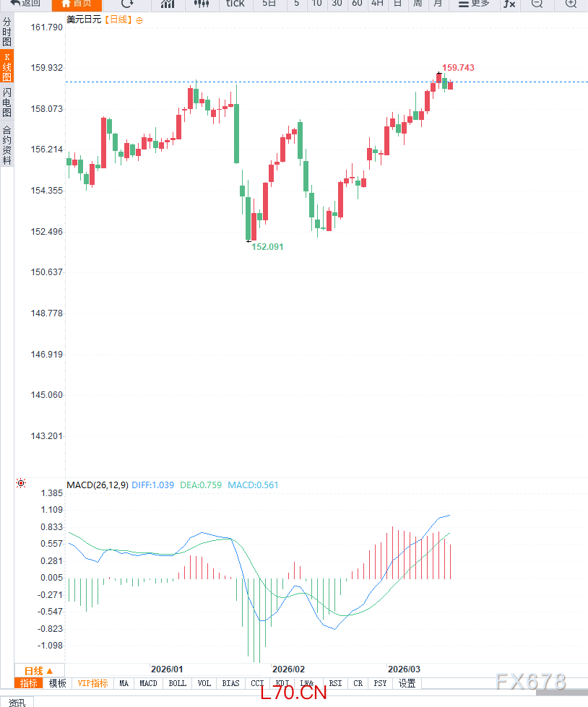Click the orange plus icon beside 日线

point(139,20)
